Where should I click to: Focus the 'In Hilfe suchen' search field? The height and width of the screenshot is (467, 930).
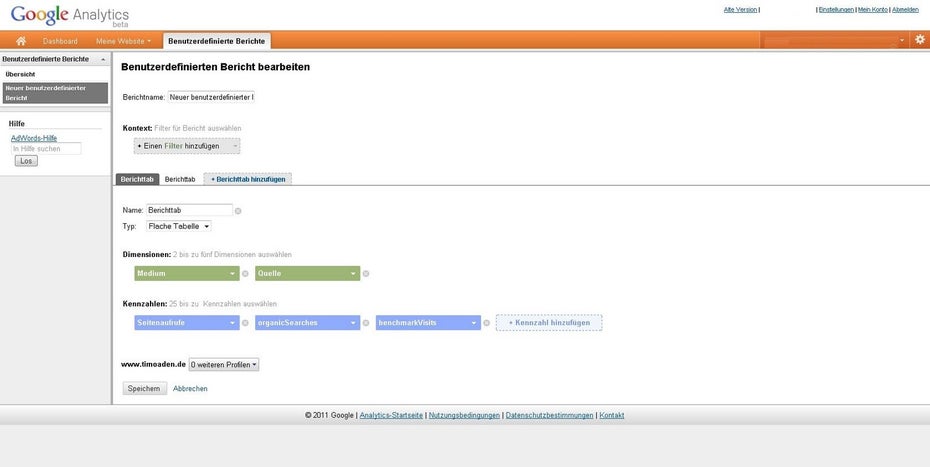[46, 149]
